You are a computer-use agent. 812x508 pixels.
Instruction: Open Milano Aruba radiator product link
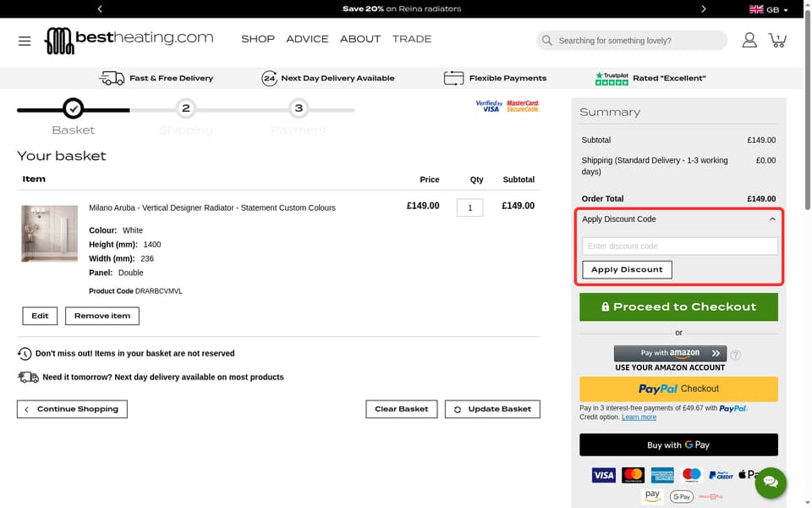(212, 208)
